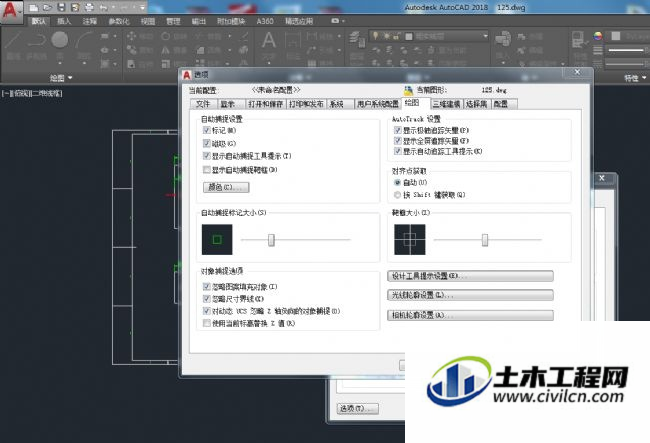Open the rectangle tool flyout arrow in draw panel
The image size is (650, 443).
[x=115, y=36]
